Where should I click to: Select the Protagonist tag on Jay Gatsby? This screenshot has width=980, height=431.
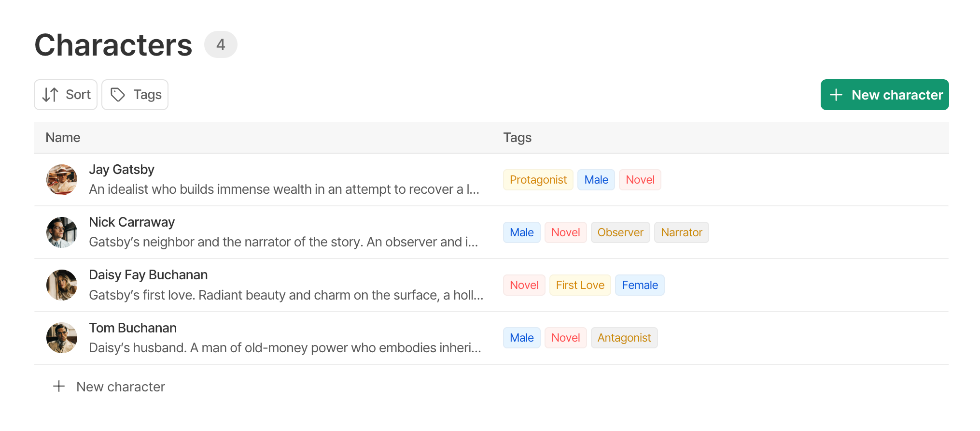point(538,180)
